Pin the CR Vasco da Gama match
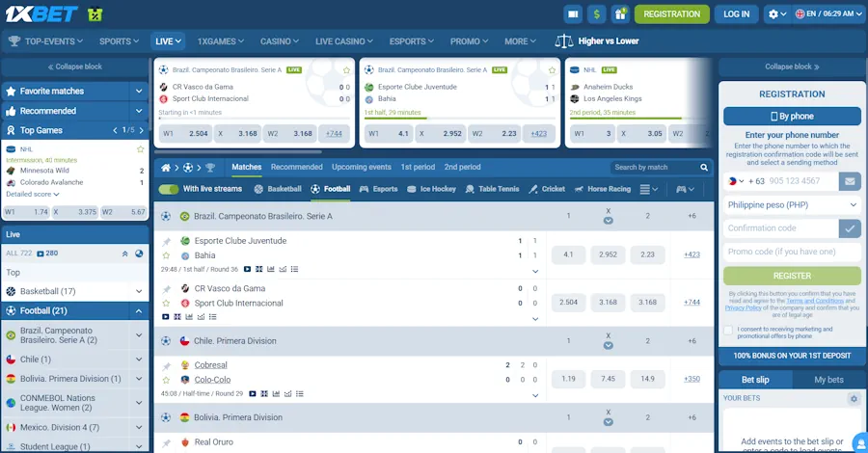Viewport: 868px width, 453px height. click(166, 289)
